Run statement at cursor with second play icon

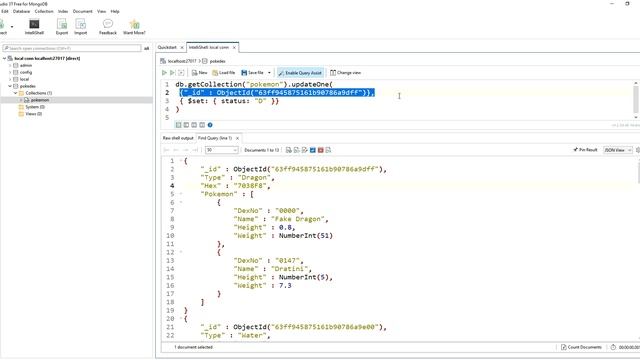tap(172, 73)
